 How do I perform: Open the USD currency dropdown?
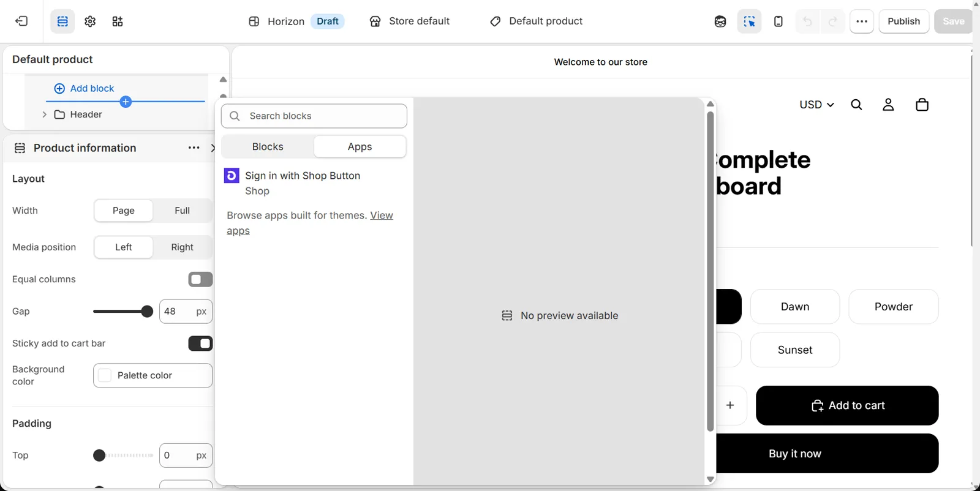[x=816, y=105]
